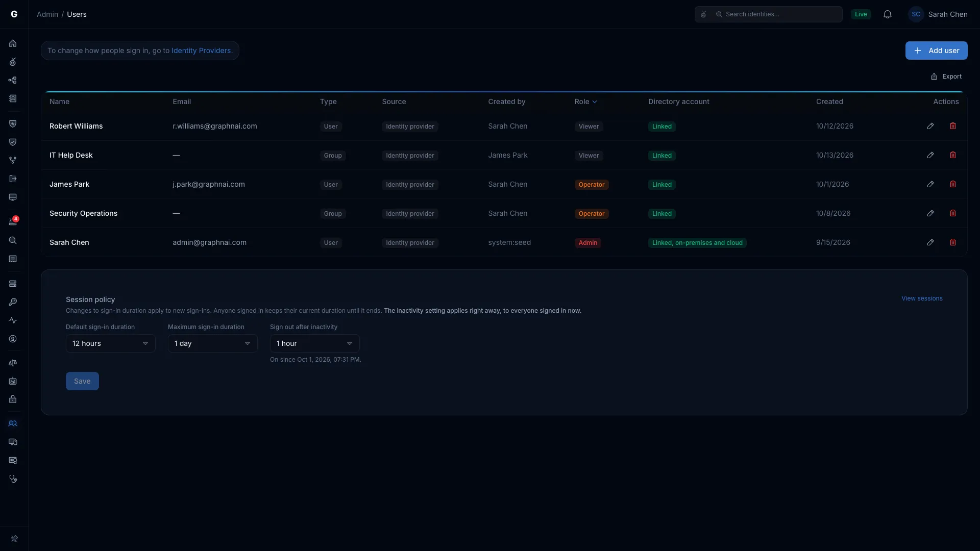Open the alerts bell with badge 4
This screenshot has width=980, height=551.
pyautogui.click(x=13, y=221)
